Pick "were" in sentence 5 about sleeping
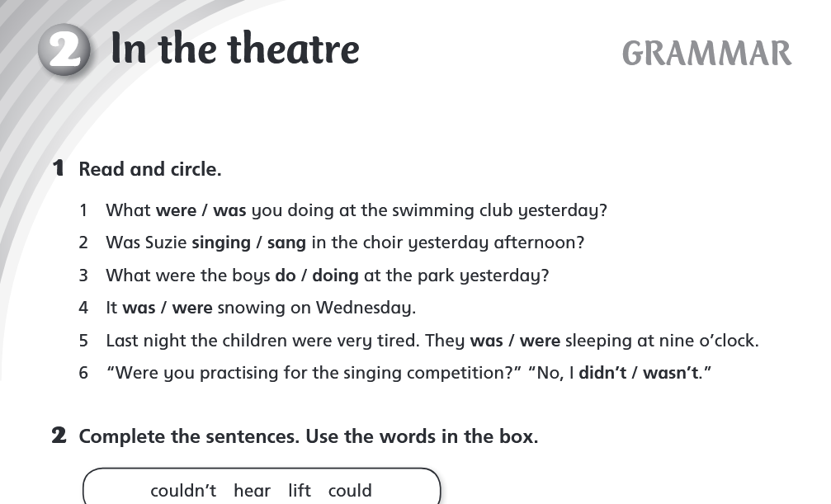The width and height of the screenshot is (831, 504). tap(541, 341)
